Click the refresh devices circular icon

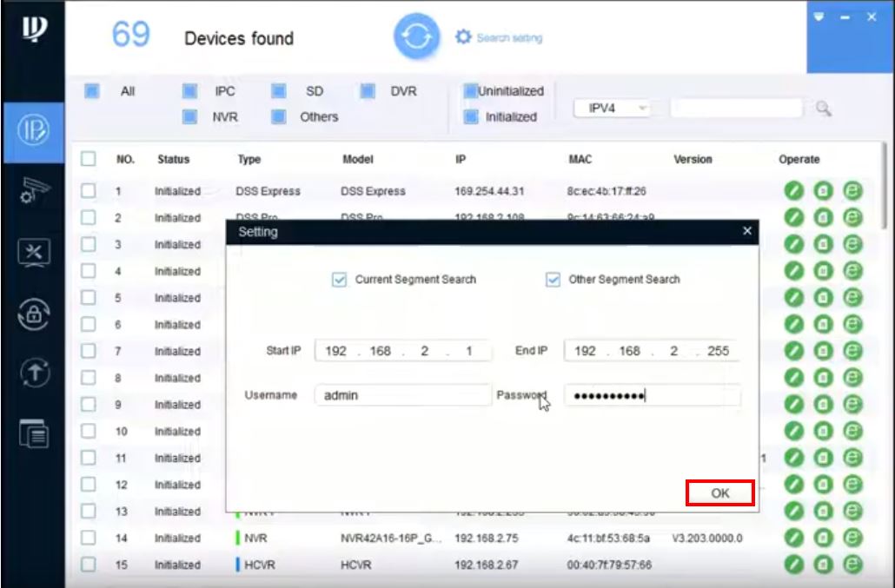[417, 37]
